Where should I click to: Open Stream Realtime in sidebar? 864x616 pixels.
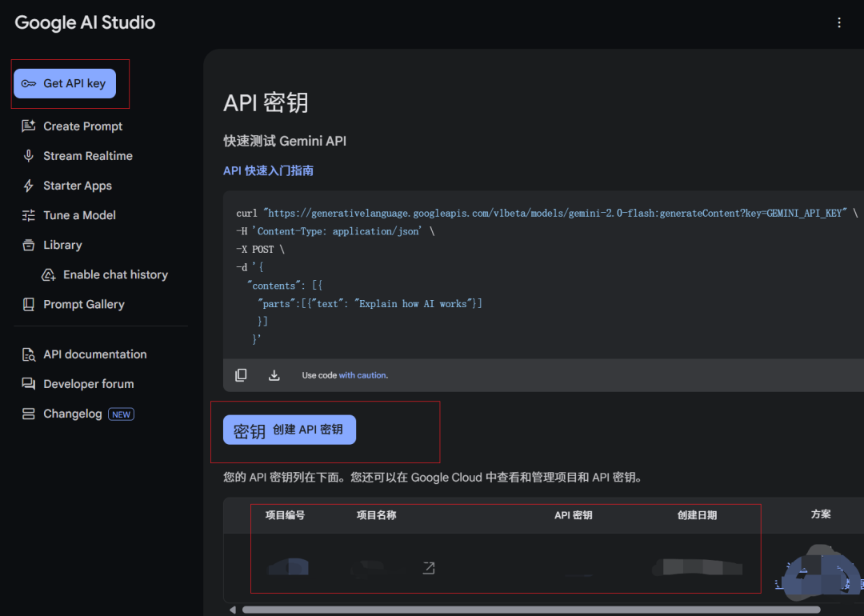point(88,156)
